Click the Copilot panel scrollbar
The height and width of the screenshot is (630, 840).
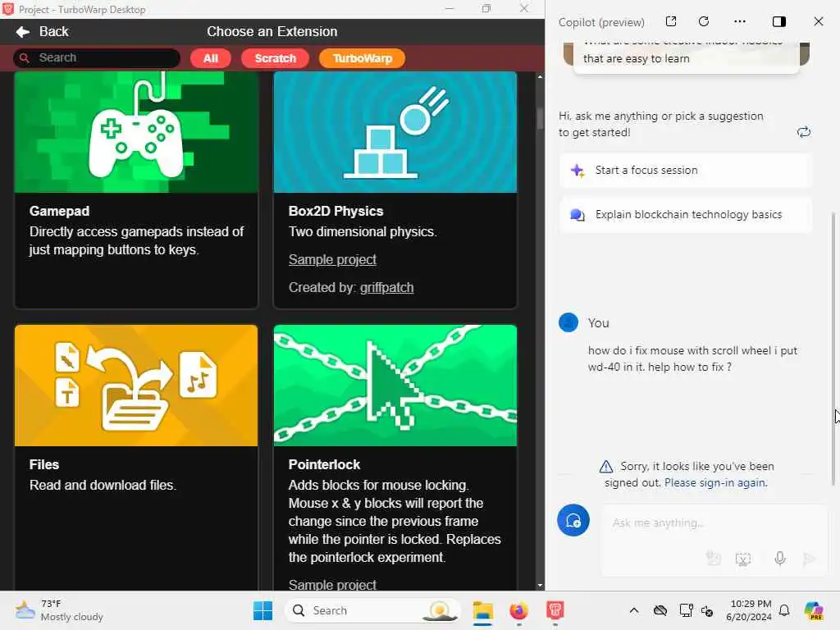click(x=833, y=348)
